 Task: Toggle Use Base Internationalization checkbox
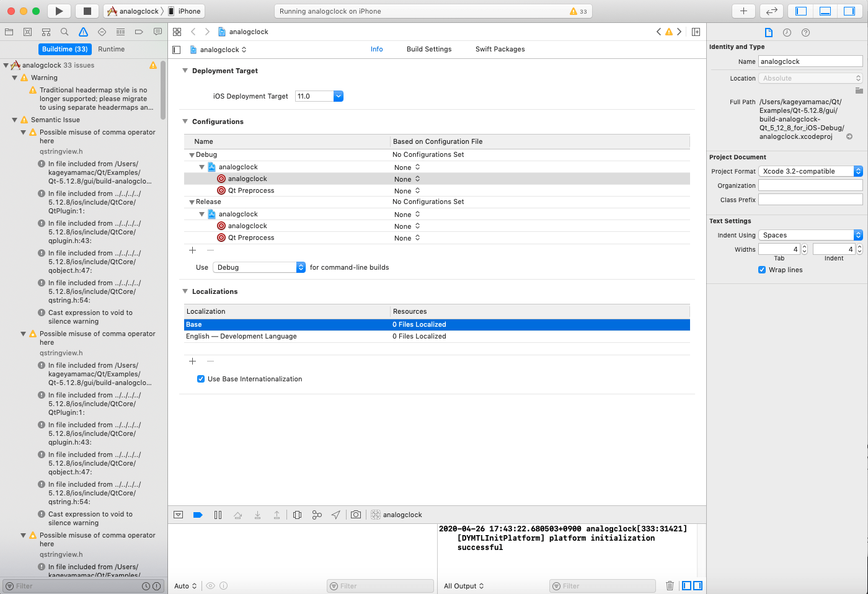(201, 379)
